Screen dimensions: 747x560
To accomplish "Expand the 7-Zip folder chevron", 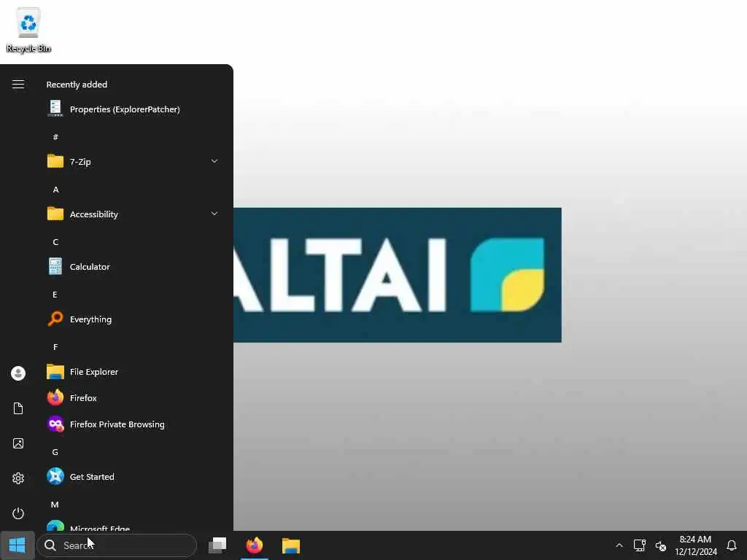I will click(214, 161).
